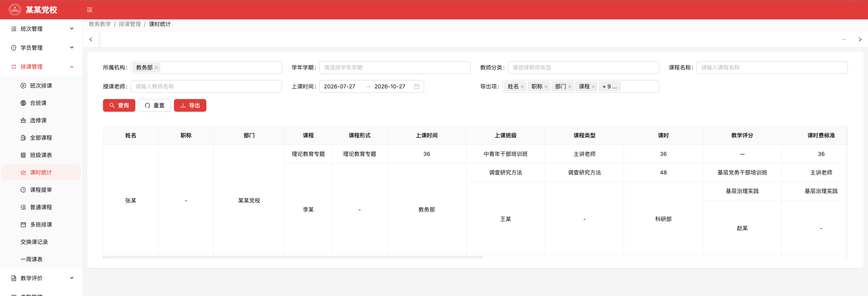Click the 教学评分 column header
868x296 pixels.
[x=742, y=135]
